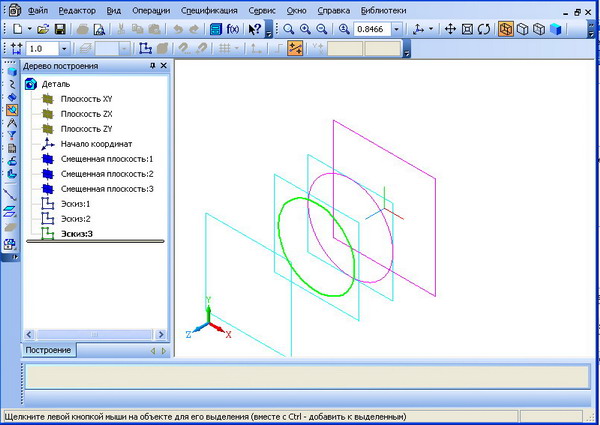Image resolution: width=600 pixels, height=425 pixels.
Task: Click the sketch mode button in toolbar
Action: (145, 49)
